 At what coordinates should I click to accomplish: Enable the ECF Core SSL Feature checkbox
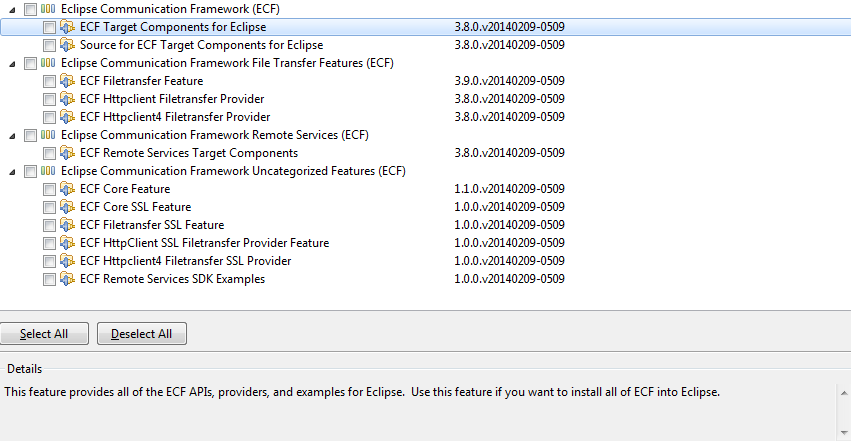coord(49,207)
